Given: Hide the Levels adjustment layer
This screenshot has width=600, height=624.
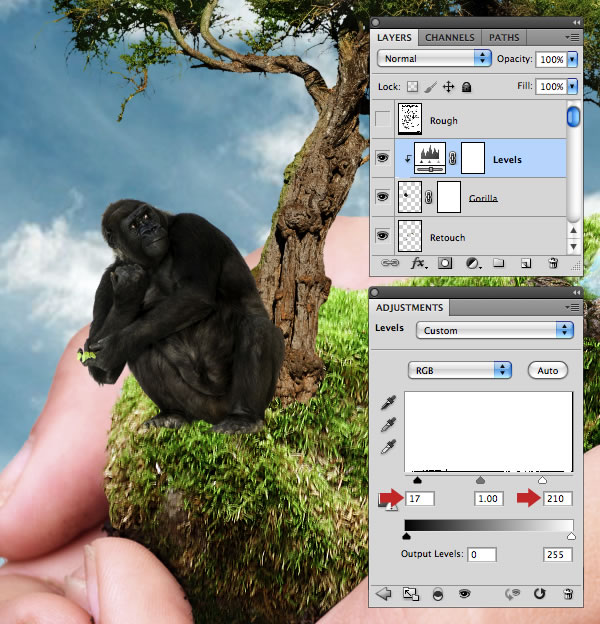Looking at the screenshot, I should [x=383, y=158].
